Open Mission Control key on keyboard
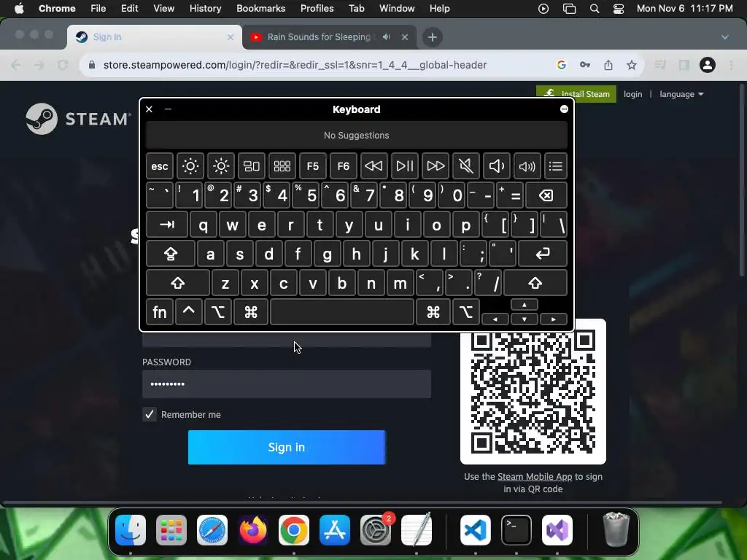747x560 pixels. 252,166
